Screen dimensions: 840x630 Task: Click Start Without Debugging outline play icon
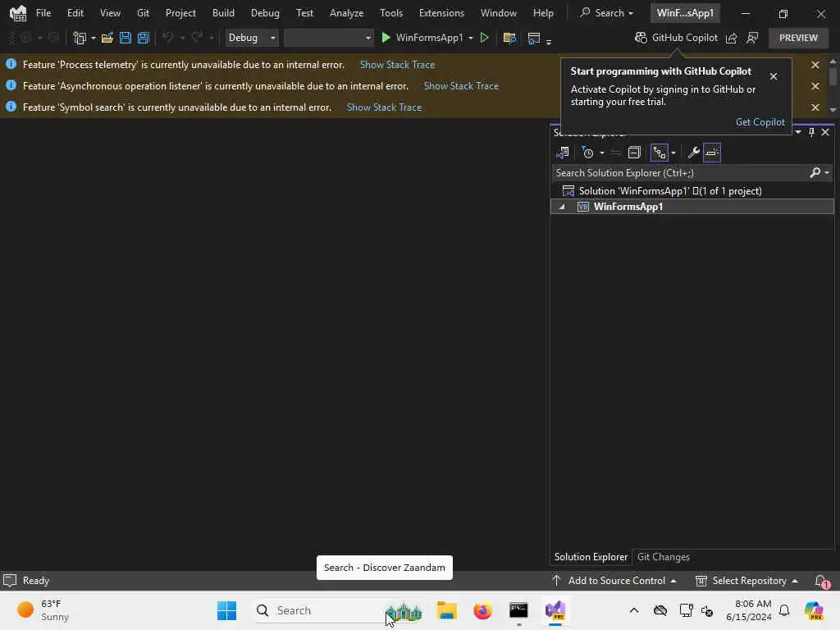pos(484,38)
